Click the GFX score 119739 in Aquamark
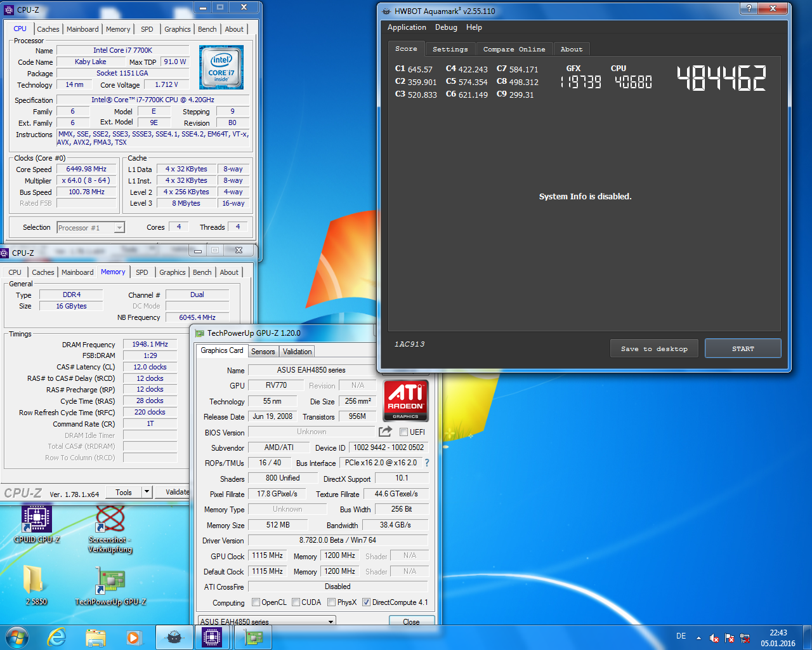812x650 pixels. point(580,82)
